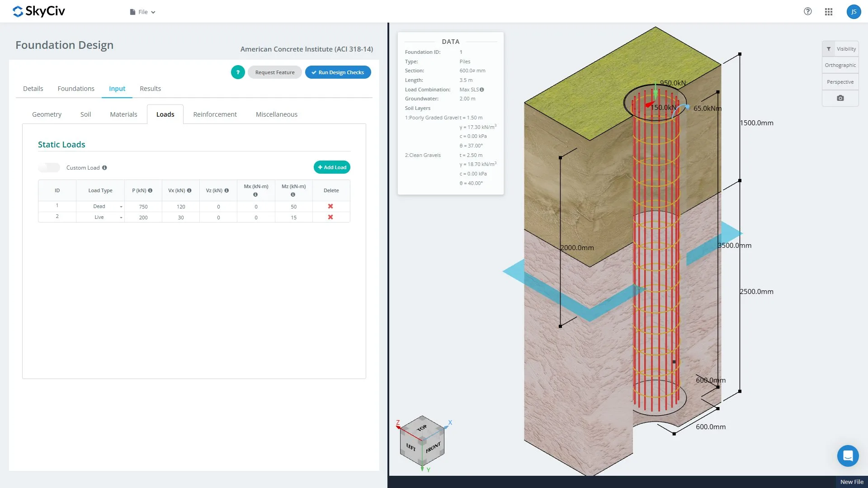This screenshot has height=488, width=868.
Task: Click the Add Load button
Action: (332, 167)
